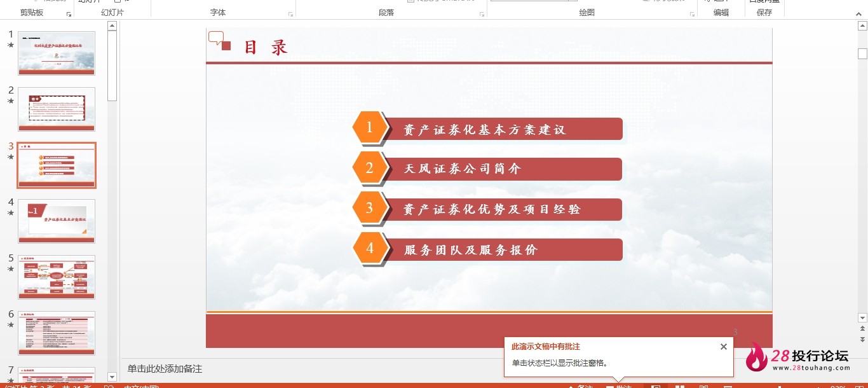Click the slide editor scroll-up arrow
868x388 pixels.
click(x=862, y=25)
